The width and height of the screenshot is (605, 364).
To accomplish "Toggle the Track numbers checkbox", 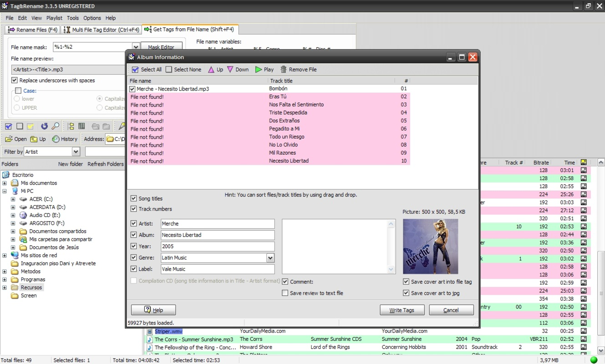I will point(133,209).
